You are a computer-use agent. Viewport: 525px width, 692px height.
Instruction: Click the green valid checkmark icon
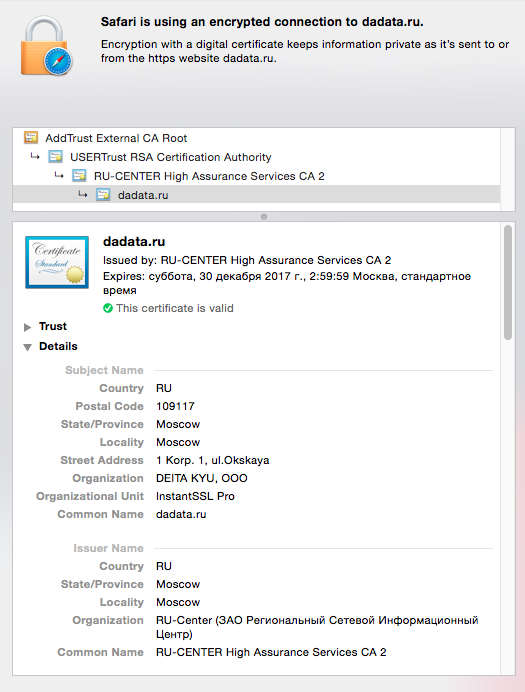108,308
